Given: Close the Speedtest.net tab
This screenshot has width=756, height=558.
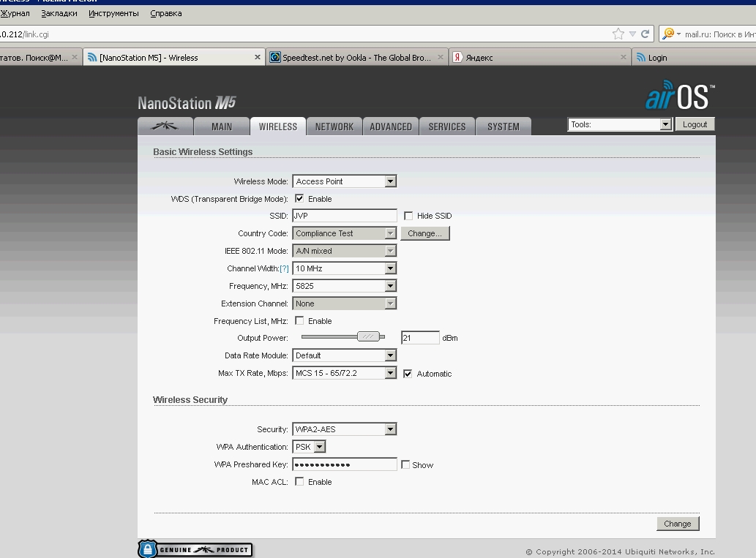Looking at the screenshot, I should coord(440,57).
